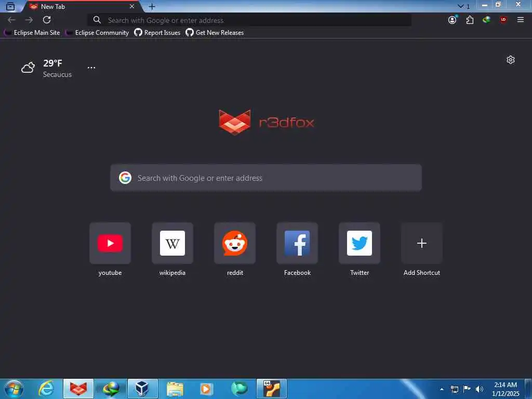Open VirtualBox from taskbar
Viewport: 532px width, 399px height.
pyautogui.click(x=142, y=389)
